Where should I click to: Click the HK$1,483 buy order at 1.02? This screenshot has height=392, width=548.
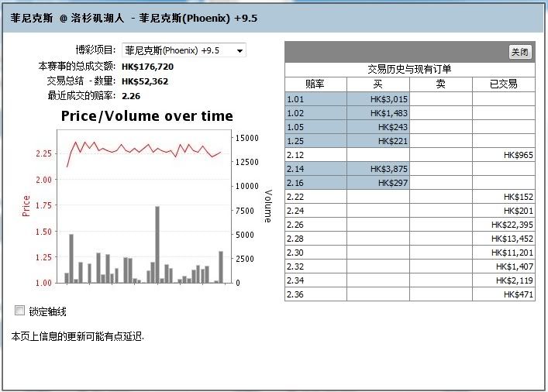[377, 113]
